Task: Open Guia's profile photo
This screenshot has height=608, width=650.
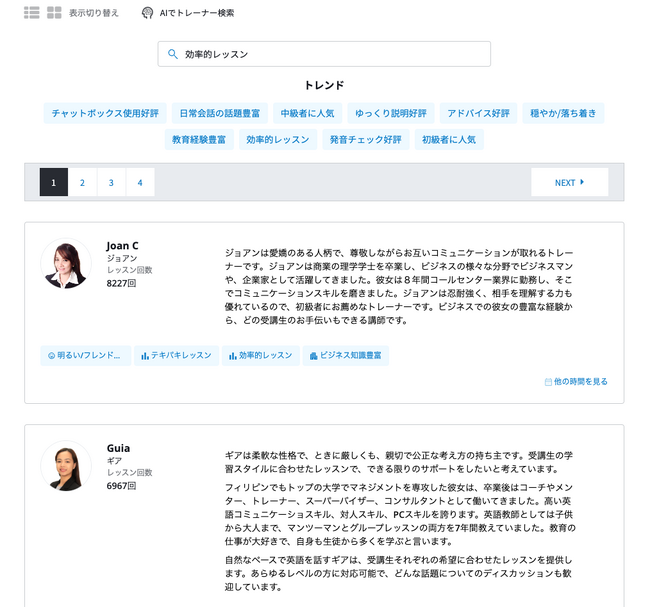Action: [x=66, y=466]
